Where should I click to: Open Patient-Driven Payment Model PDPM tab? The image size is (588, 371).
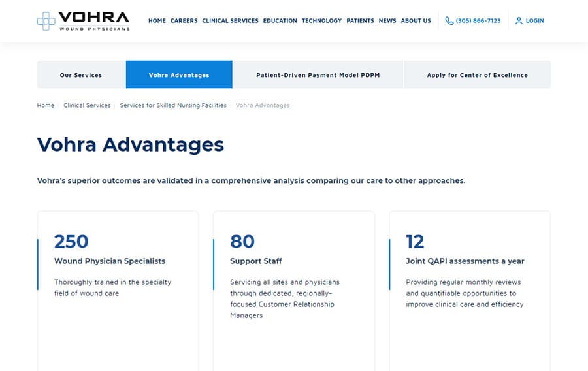[x=318, y=75]
